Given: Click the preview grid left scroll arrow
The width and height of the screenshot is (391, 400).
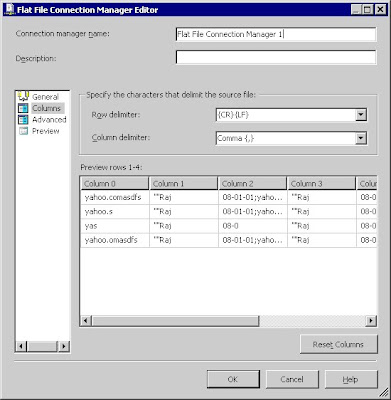Looking at the screenshot, I should click(86, 321).
